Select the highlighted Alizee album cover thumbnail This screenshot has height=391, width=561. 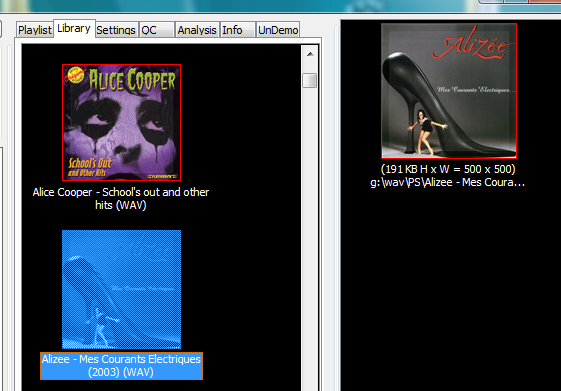point(121,289)
